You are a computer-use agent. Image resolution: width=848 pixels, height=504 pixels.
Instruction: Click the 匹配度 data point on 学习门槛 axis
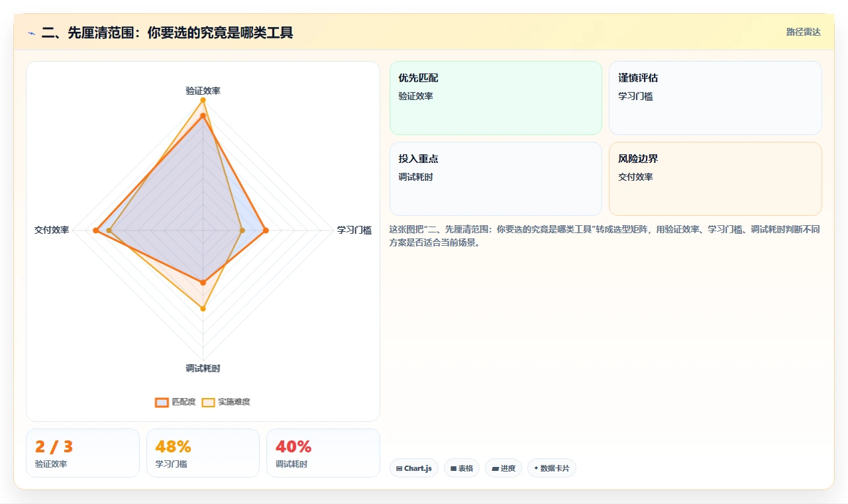[266, 230]
